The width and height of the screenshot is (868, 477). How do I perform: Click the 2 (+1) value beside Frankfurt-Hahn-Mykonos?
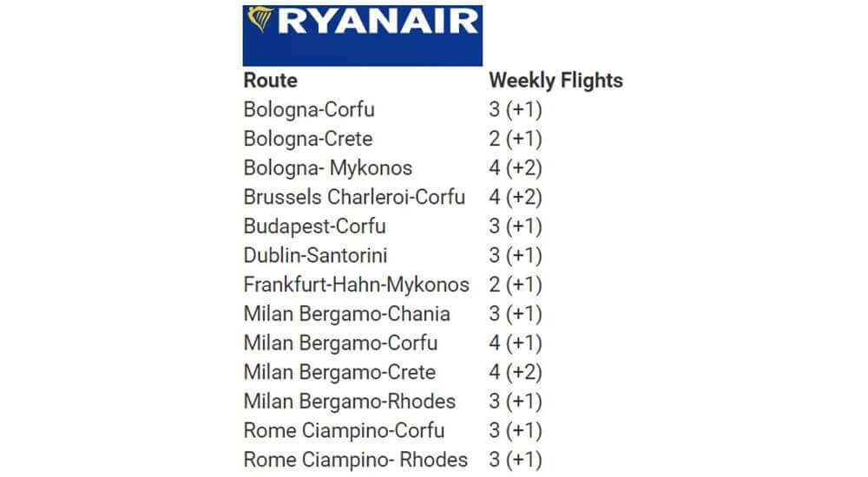coord(516,285)
